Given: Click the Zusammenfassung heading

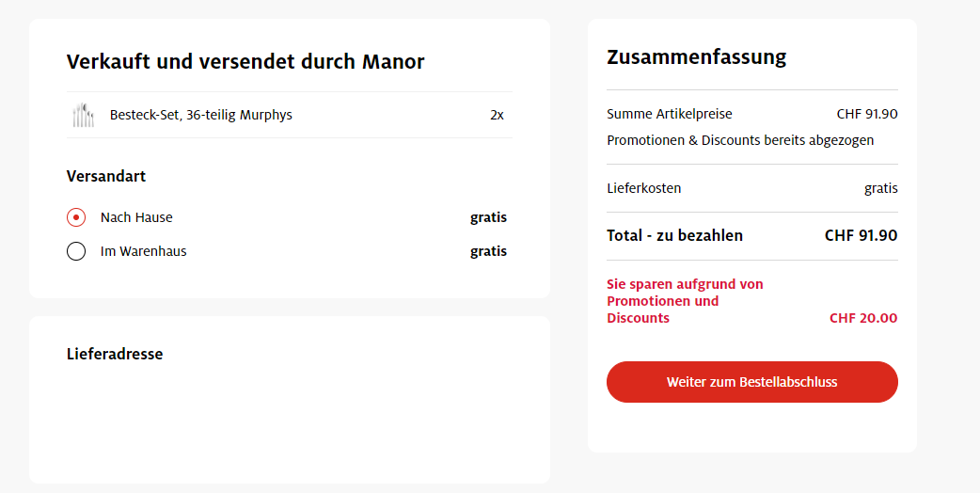Looking at the screenshot, I should (696, 56).
